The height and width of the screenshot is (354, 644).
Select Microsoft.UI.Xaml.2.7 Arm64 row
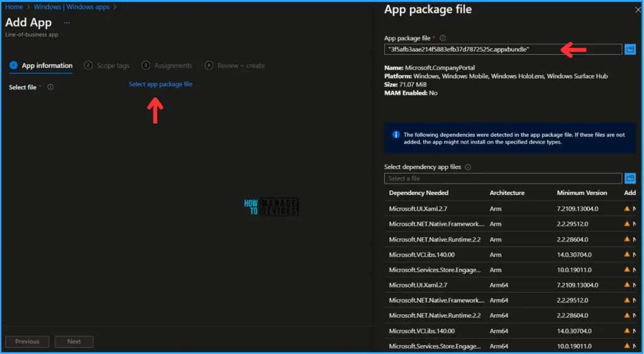click(510, 285)
